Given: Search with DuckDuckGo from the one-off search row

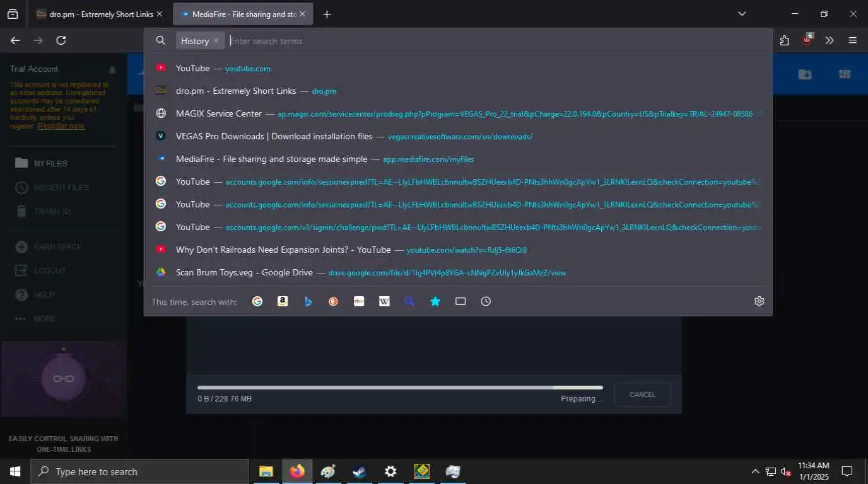Looking at the screenshot, I should pos(333,301).
